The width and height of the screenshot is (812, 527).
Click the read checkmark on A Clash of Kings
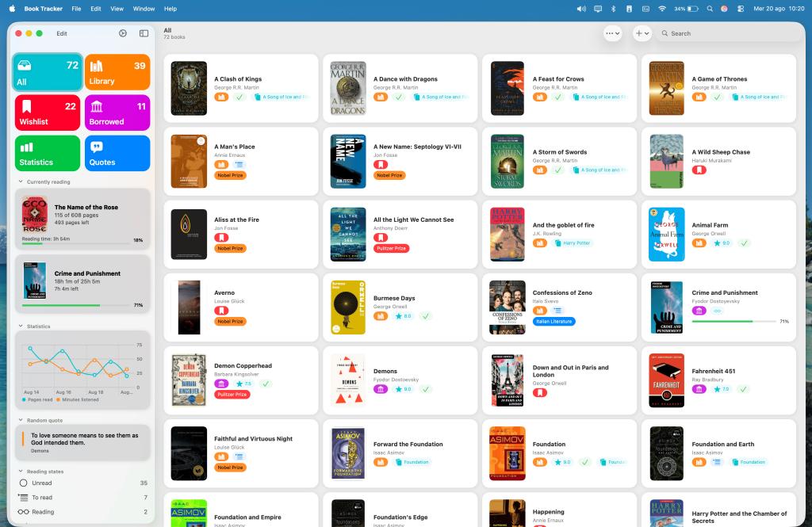tap(239, 97)
